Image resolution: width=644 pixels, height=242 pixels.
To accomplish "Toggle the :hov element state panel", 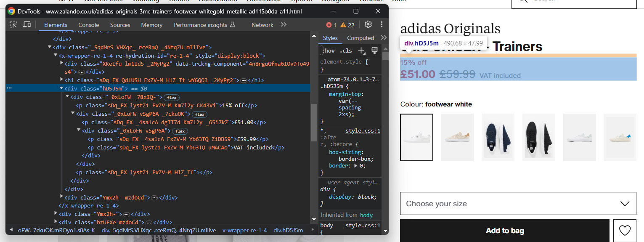I will click(x=328, y=51).
